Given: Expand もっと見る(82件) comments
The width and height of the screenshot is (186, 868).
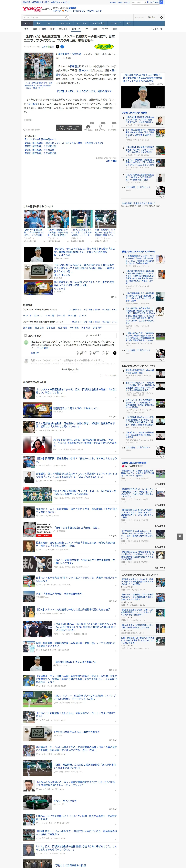Looking at the screenshot, I should point(70,370).
